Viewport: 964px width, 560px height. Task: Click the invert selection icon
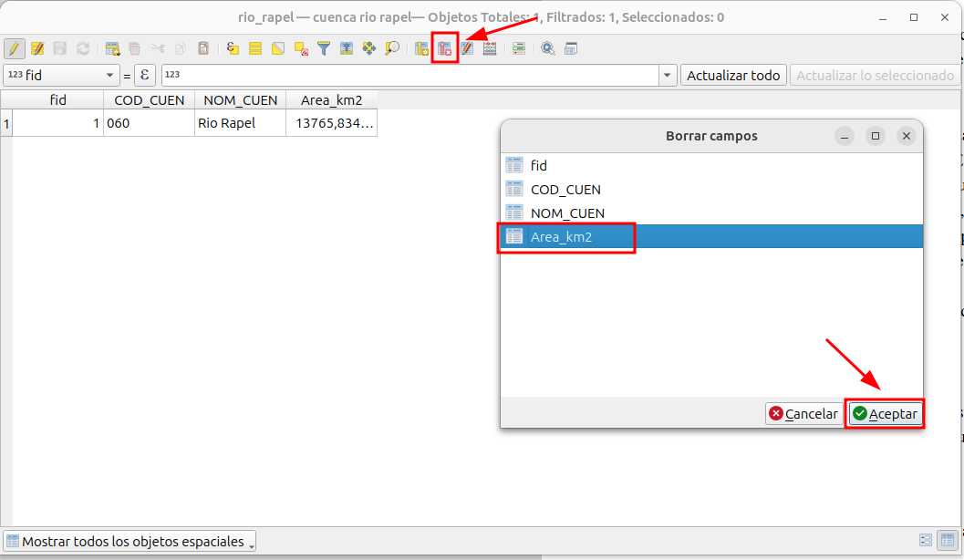point(278,49)
